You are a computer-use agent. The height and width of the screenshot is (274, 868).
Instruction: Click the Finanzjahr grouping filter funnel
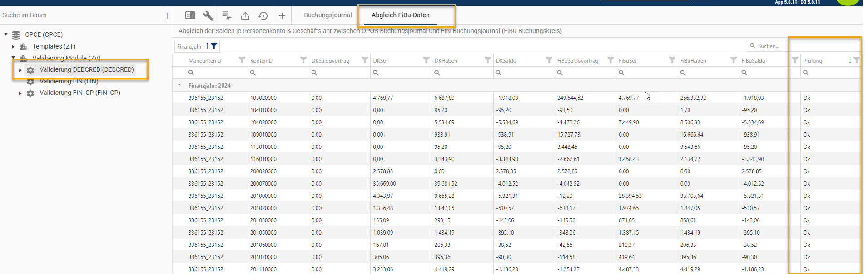pos(214,46)
